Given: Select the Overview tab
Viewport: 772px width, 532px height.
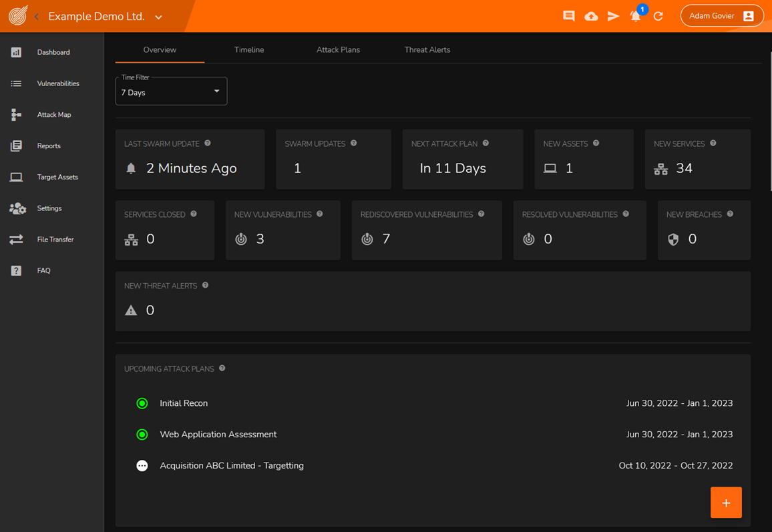Looking at the screenshot, I should [160, 49].
